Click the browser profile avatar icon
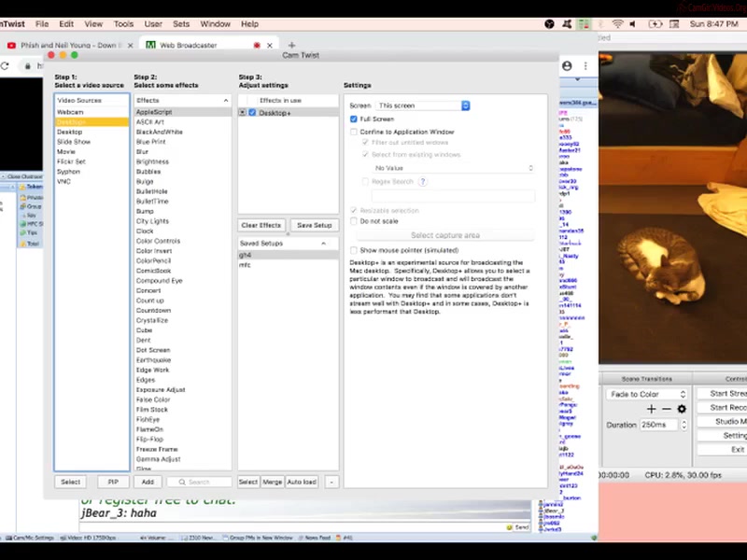This screenshot has width=747, height=560. 567,66
